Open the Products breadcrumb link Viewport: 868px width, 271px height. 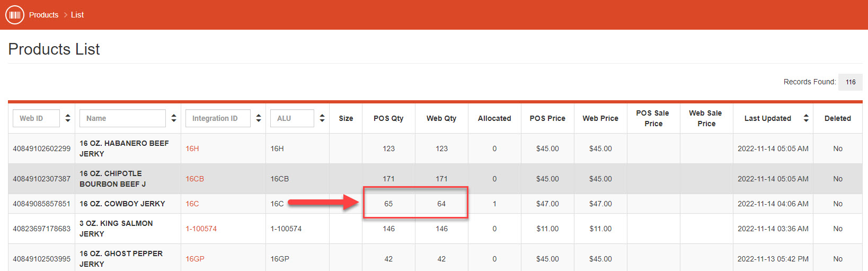point(43,15)
